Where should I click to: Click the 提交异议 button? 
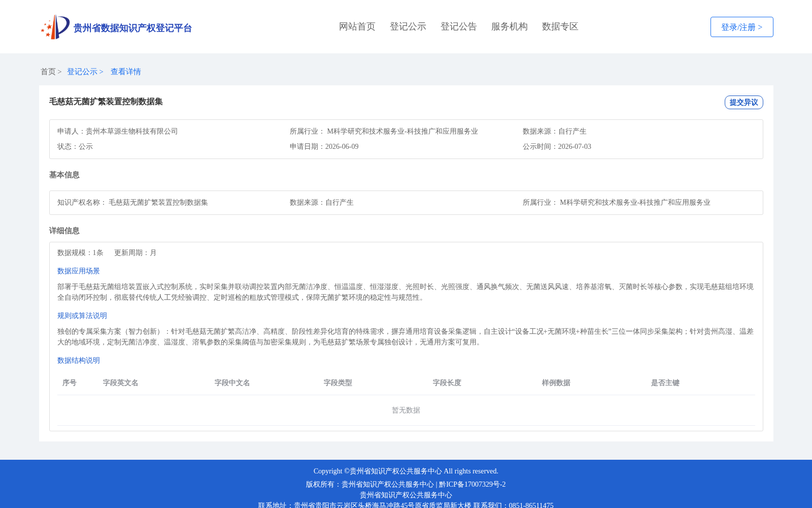coord(743,102)
